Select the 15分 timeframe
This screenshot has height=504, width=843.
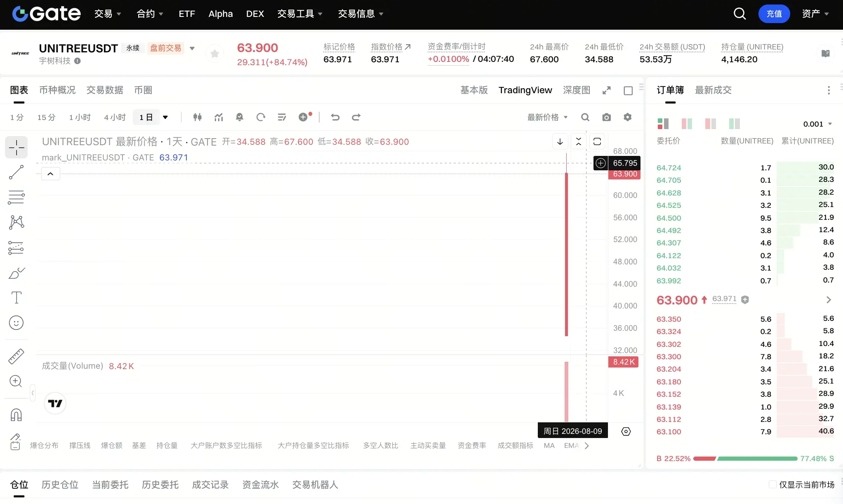point(46,118)
